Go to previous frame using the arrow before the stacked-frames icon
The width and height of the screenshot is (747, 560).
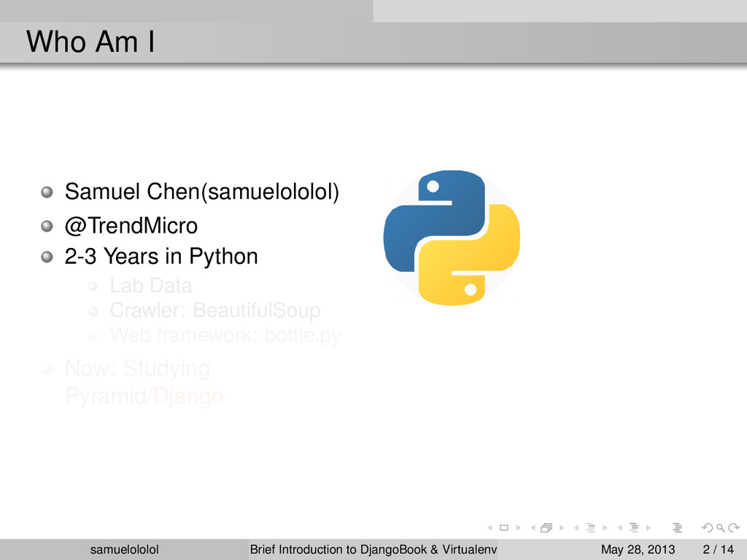click(x=533, y=528)
